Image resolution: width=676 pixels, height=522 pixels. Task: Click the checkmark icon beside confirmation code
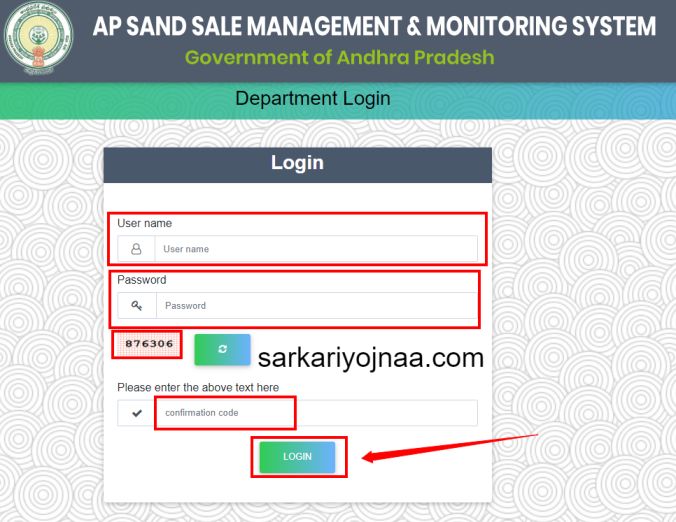click(137, 413)
